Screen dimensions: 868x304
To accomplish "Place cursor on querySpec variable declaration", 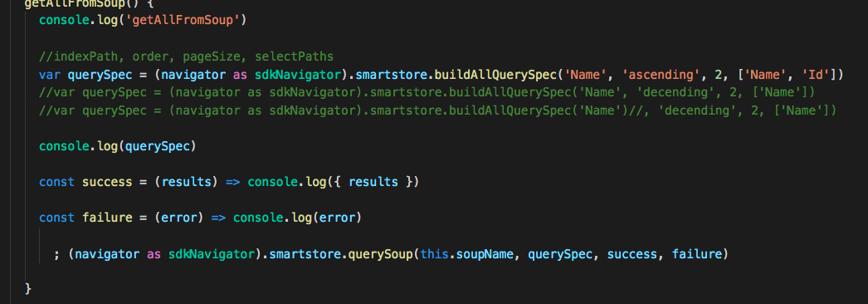I will [100, 75].
